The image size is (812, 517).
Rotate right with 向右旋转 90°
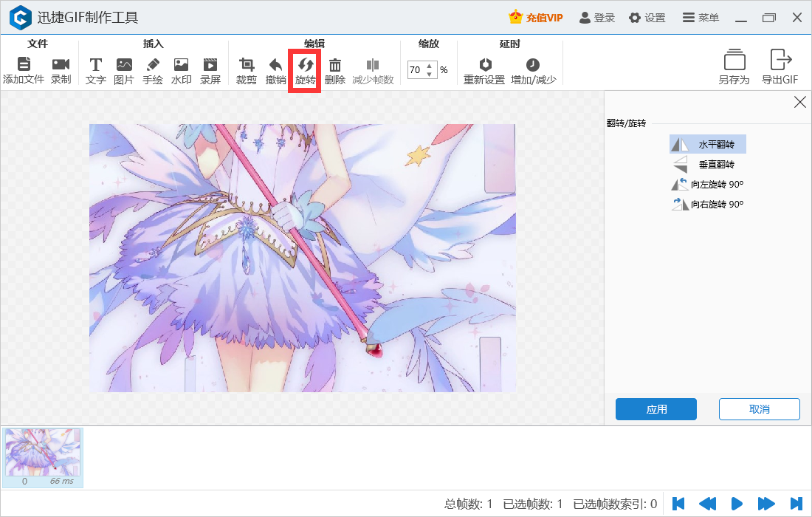point(707,204)
